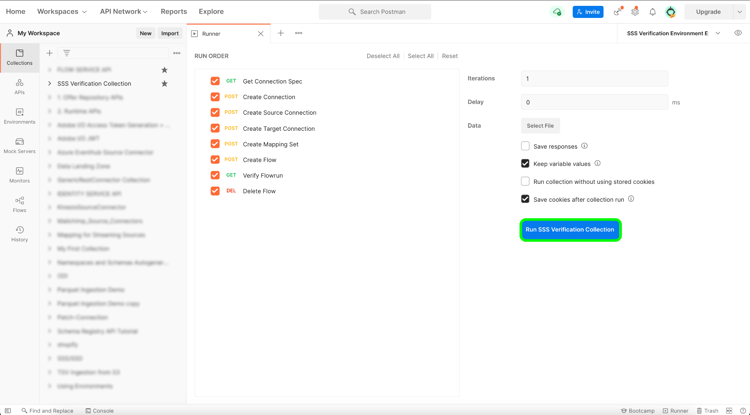750x415 pixels.
Task: Open the dropdown arrow next to Upgrade
Action: pos(740,12)
